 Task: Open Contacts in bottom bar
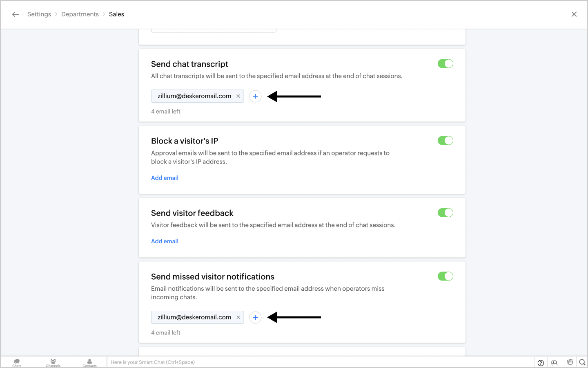(89, 362)
